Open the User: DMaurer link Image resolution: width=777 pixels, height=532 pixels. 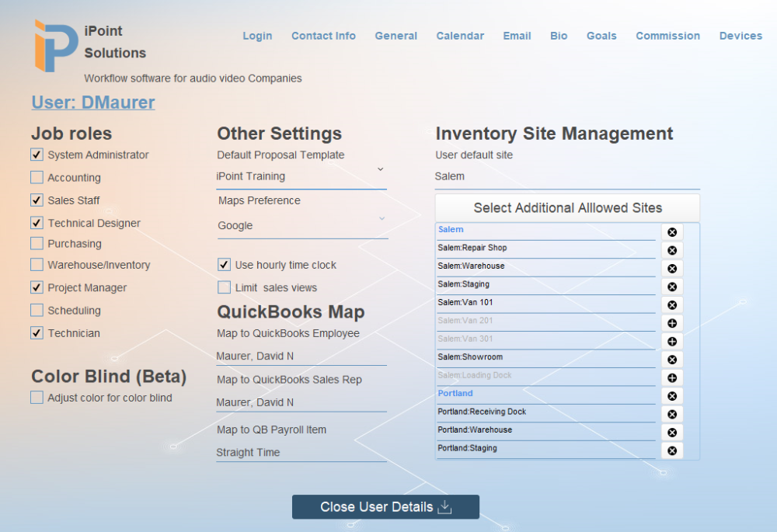(x=92, y=102)
